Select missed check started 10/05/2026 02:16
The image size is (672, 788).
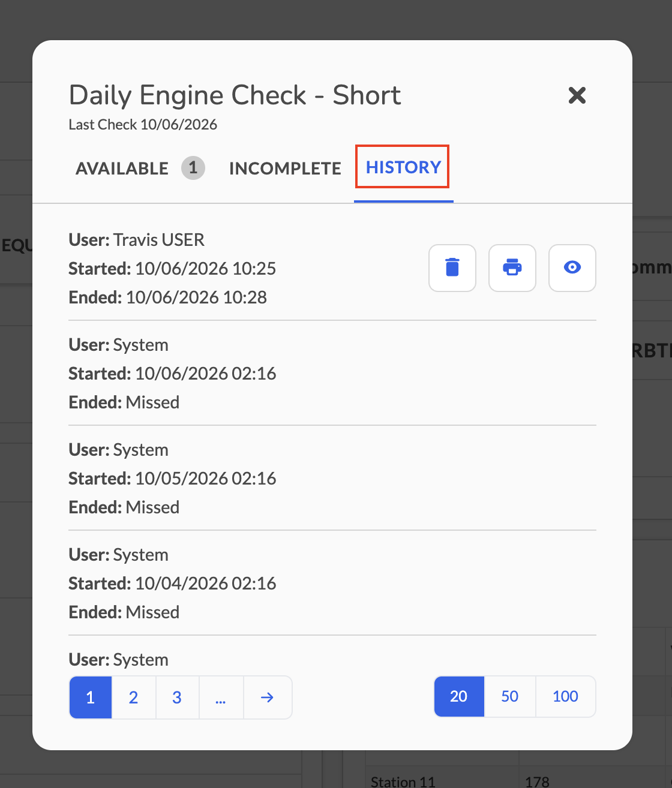click(332, 478)
